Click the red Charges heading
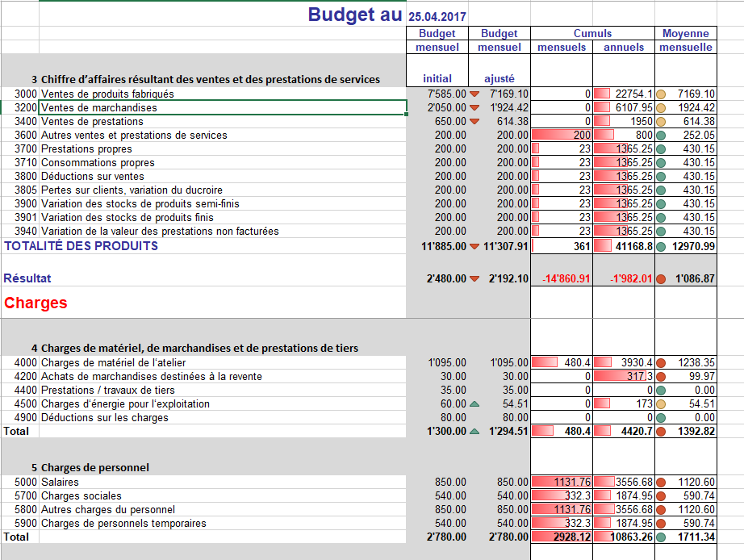Viewport: 744px width, 560px height. (x=36, y=303)
